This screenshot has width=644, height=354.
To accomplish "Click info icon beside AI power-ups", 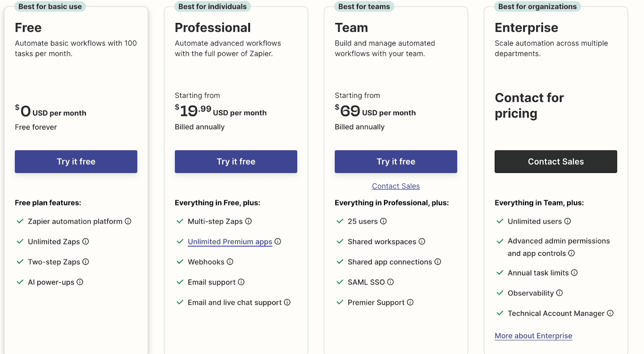I will coord(80,282).
